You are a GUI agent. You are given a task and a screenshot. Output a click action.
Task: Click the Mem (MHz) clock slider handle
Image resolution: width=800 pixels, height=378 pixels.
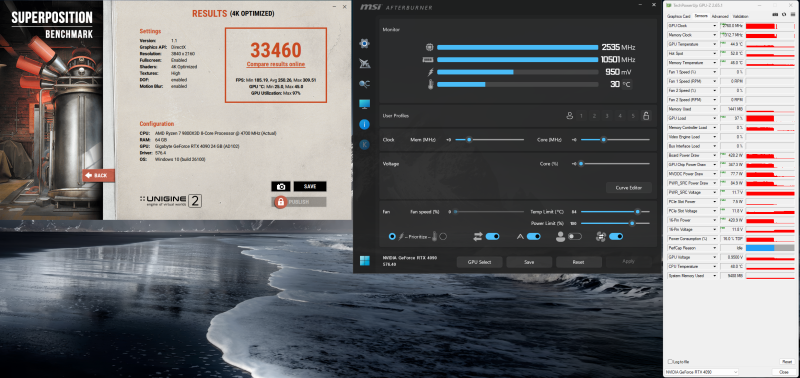point(468,139)
